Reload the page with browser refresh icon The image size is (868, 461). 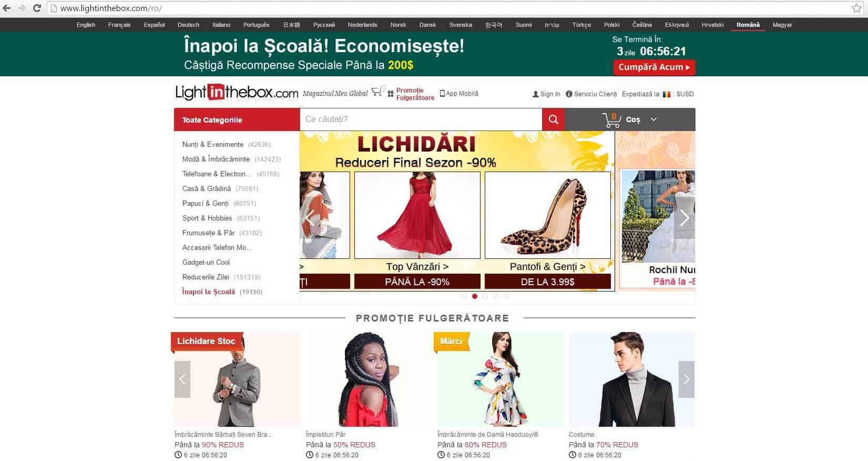tap(37, 8)
